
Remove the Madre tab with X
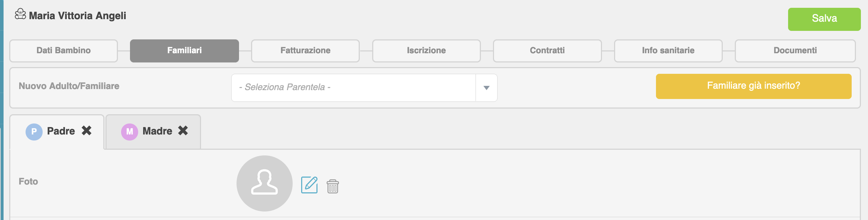coord(183,131)
